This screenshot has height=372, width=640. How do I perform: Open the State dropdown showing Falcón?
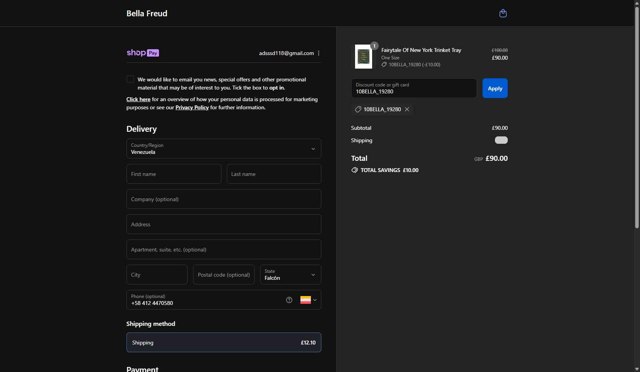tap(291, 275)
